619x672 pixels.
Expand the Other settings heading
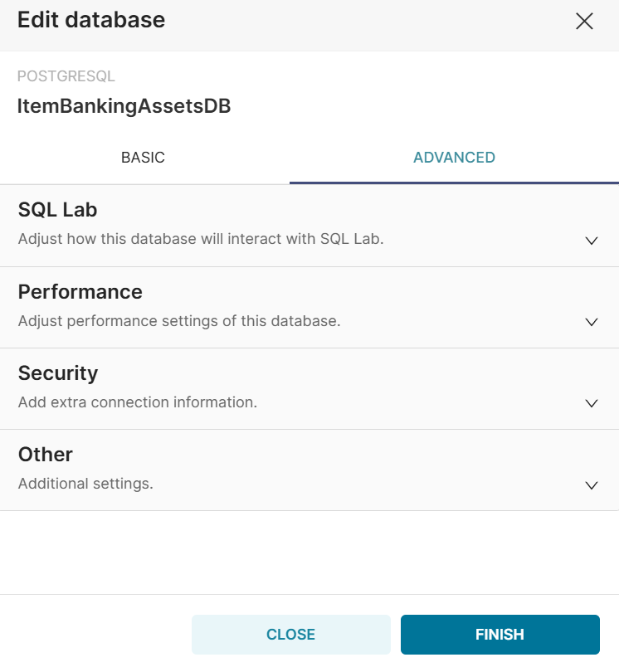coord(46,455)
